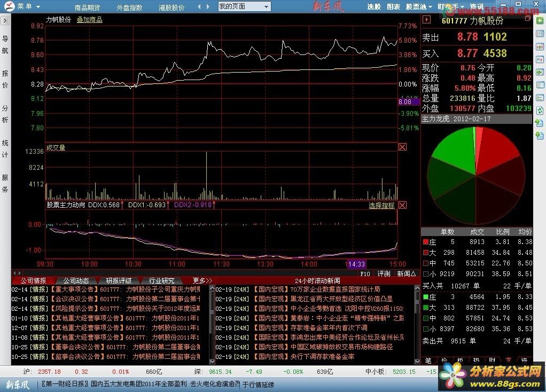Click the 14:33 time marker on the axis
Viewport: 546px width, 392px height.
356,264
